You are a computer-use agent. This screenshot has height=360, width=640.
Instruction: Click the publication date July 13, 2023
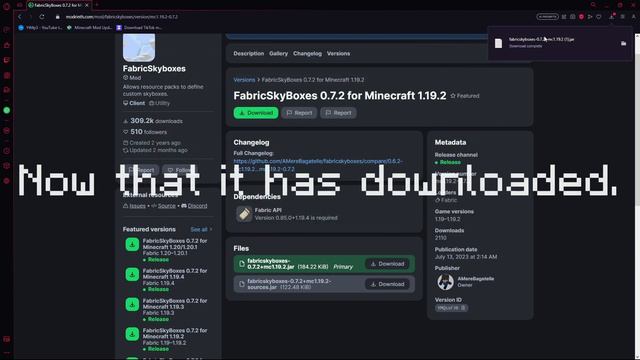tap(466, 257)
